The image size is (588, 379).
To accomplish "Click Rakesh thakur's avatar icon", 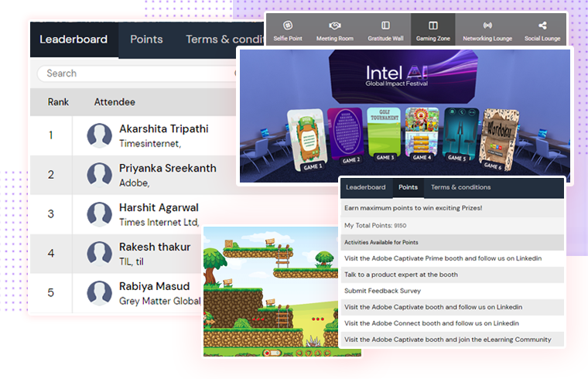I will point(99,254).
